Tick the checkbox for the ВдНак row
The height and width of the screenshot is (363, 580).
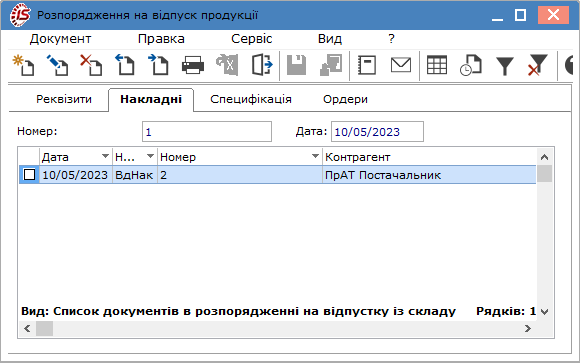(x=30, y=175)
